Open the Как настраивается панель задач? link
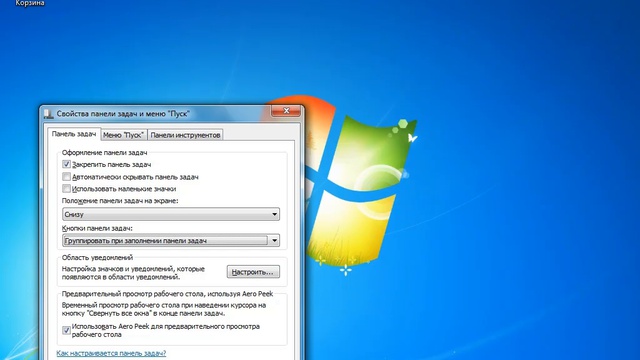640x360 pixels. 111,353
